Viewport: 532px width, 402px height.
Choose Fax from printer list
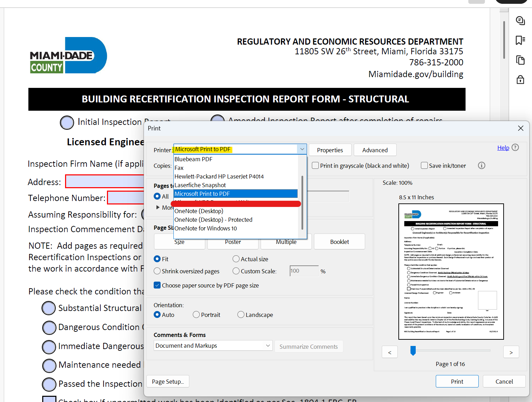click(x=236, y=168)
